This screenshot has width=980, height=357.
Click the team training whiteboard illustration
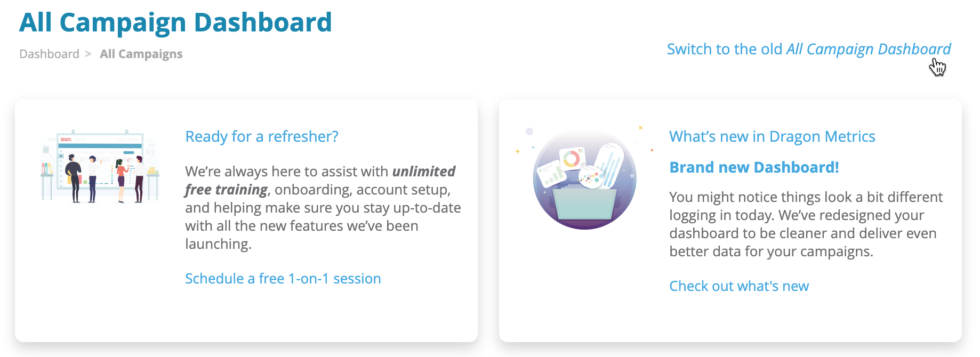click(100, 166)
